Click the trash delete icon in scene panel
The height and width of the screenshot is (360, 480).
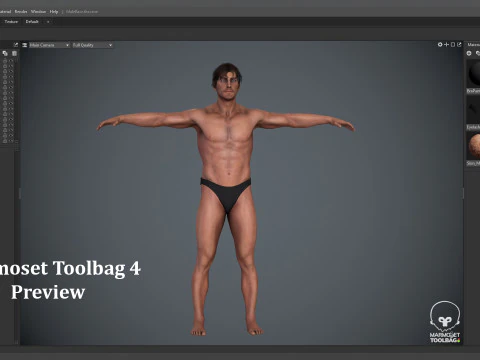14,53
